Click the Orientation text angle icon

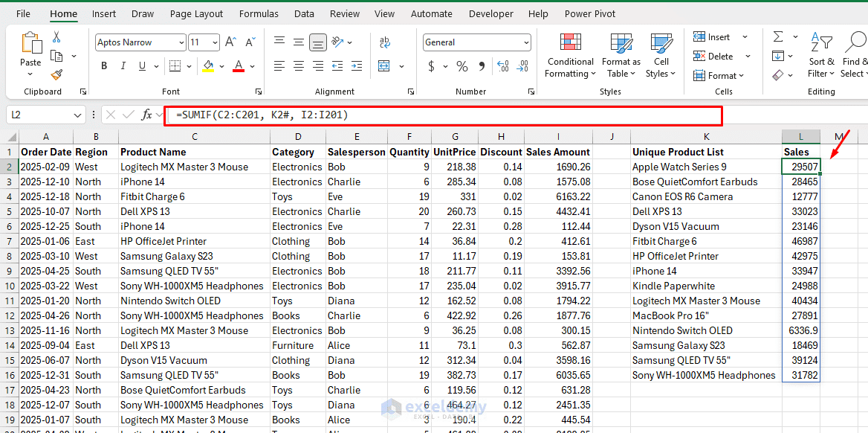coord(337,42)
